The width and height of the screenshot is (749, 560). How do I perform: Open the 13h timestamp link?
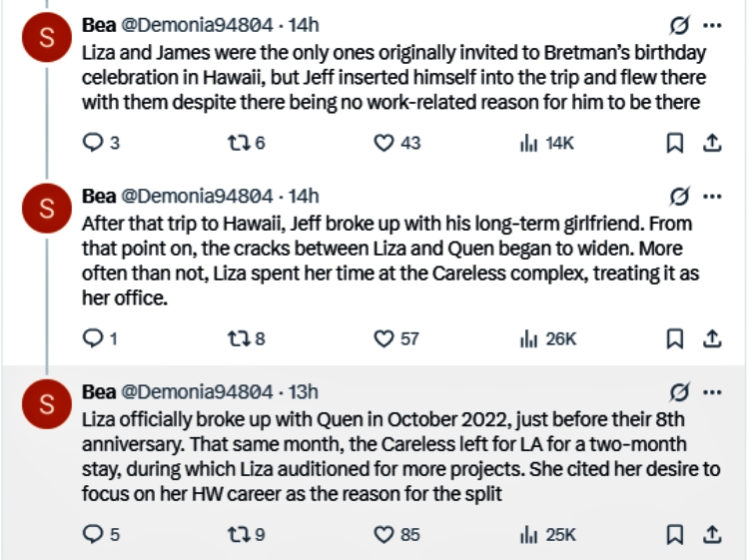(304, 392)
